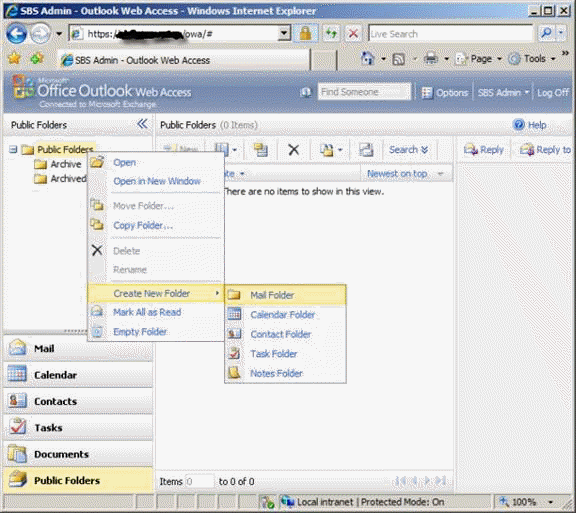Click the Delete X toolbar icon
Image resolution: width=576 pixels, height=513 pixels.
pos(294,150)
